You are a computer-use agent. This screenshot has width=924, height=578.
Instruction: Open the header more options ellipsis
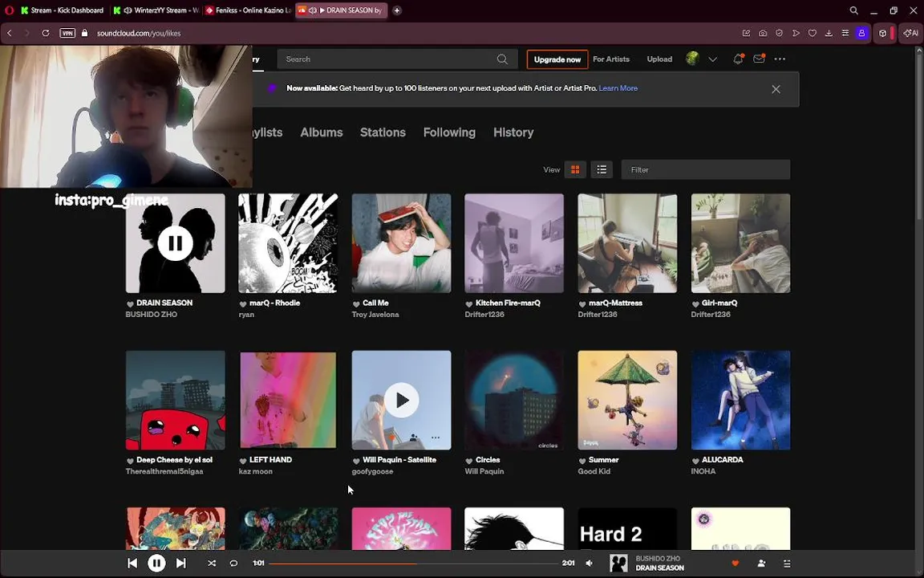click(780, 59)
